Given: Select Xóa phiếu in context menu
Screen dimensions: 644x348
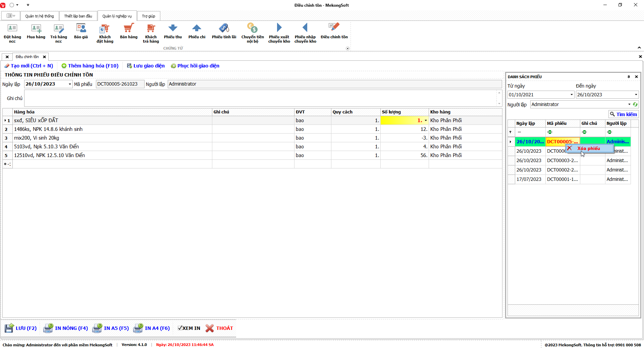Looking at the screenshot, I should pos(589,148).
